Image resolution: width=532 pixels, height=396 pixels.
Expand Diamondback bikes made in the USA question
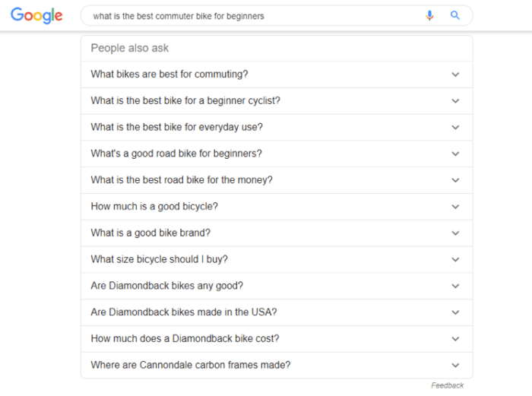coord(455,312)
